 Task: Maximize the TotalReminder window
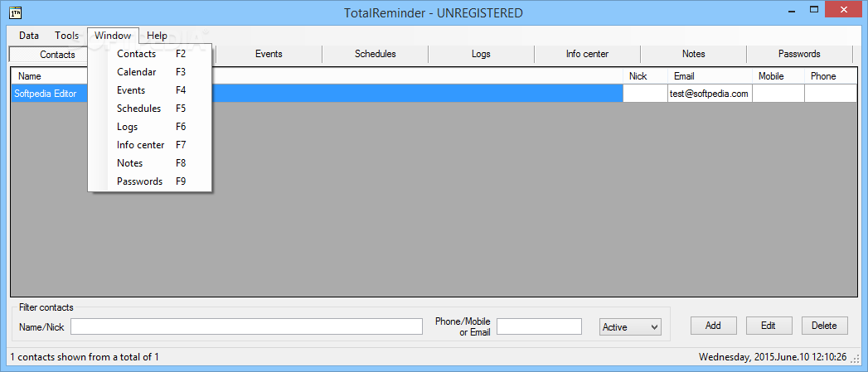coord(814,9)
